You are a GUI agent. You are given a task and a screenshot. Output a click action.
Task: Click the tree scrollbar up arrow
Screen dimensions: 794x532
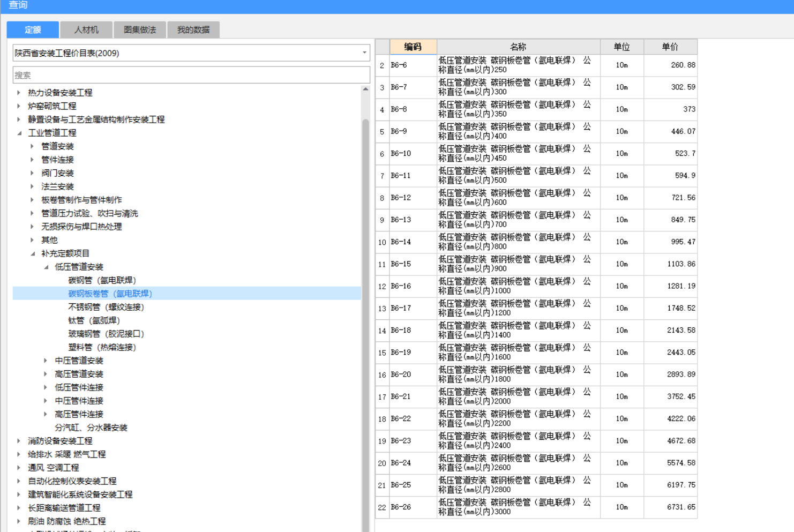coord(366,89)
